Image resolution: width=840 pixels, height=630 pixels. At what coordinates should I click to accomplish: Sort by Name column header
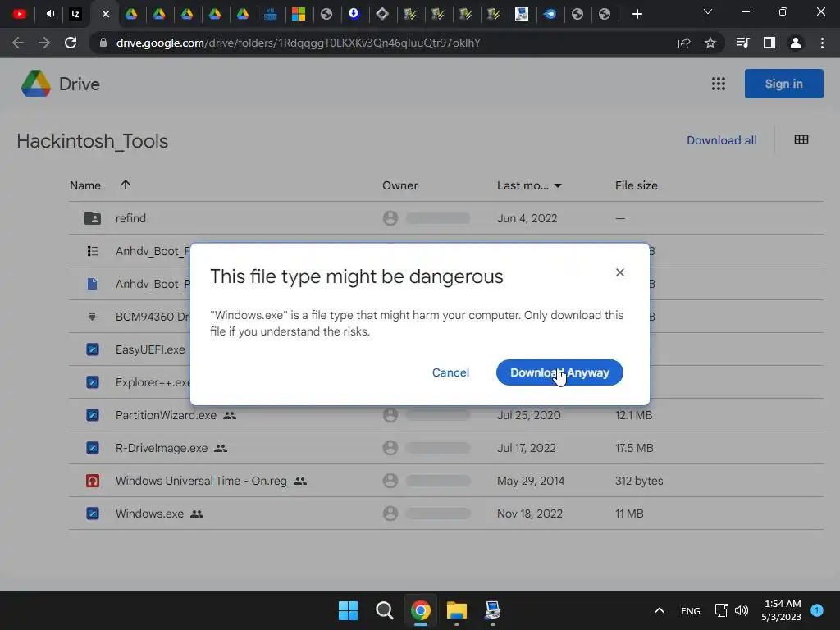click(x=85, y=185)
